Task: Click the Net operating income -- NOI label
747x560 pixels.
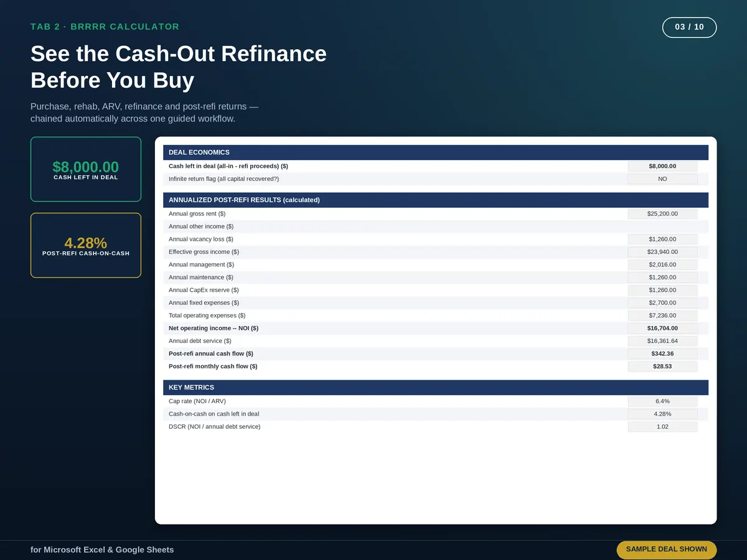Action: 214,329
